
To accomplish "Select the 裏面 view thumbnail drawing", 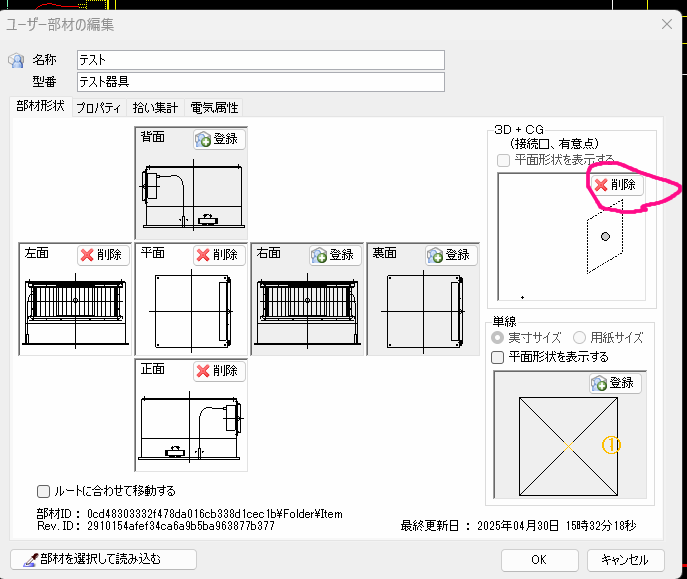I will [423, 311].
